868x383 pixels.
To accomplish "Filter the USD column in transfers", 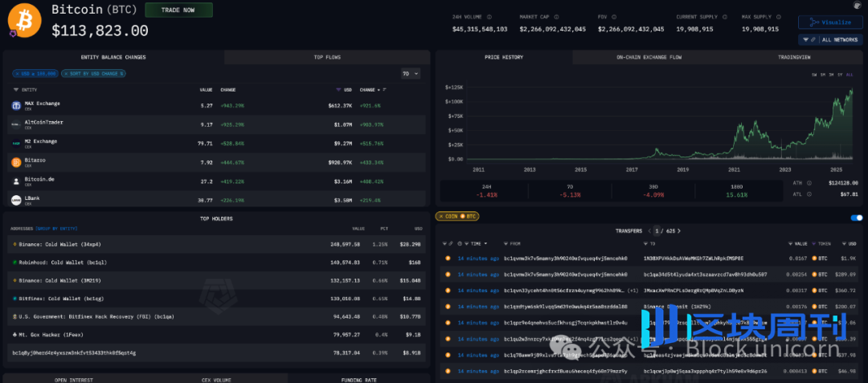I will coord(844,243).
